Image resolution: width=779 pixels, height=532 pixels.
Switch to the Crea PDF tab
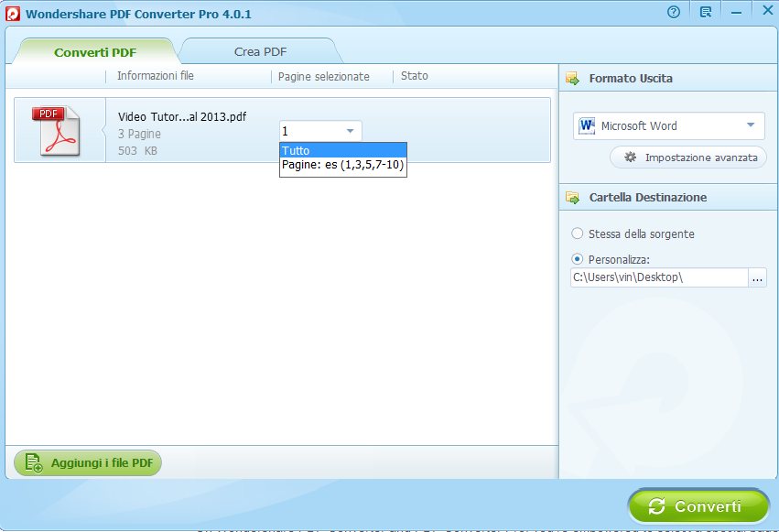coord(260,51)
